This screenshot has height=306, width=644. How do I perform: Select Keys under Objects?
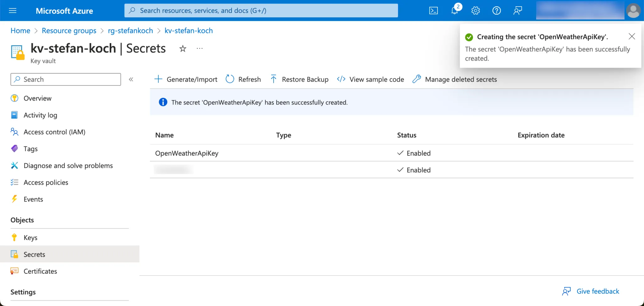31,238
